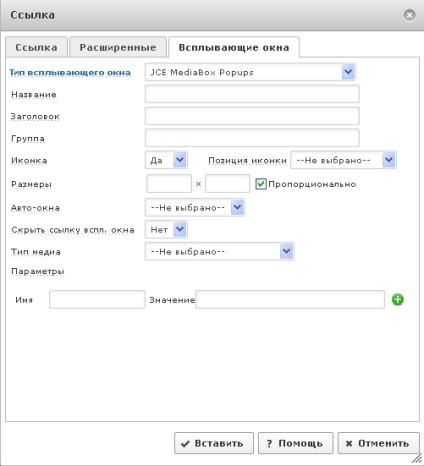The height and width of the screenshot is (466, 424).
Task: Click the Значение input field
Action: coord(290,299)
